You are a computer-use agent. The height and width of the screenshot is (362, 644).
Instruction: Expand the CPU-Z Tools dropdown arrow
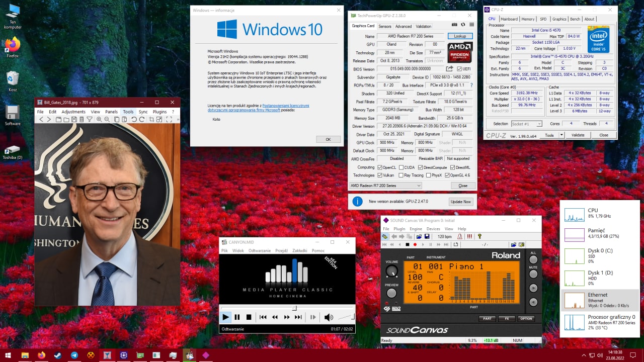(x=561, y=135)
